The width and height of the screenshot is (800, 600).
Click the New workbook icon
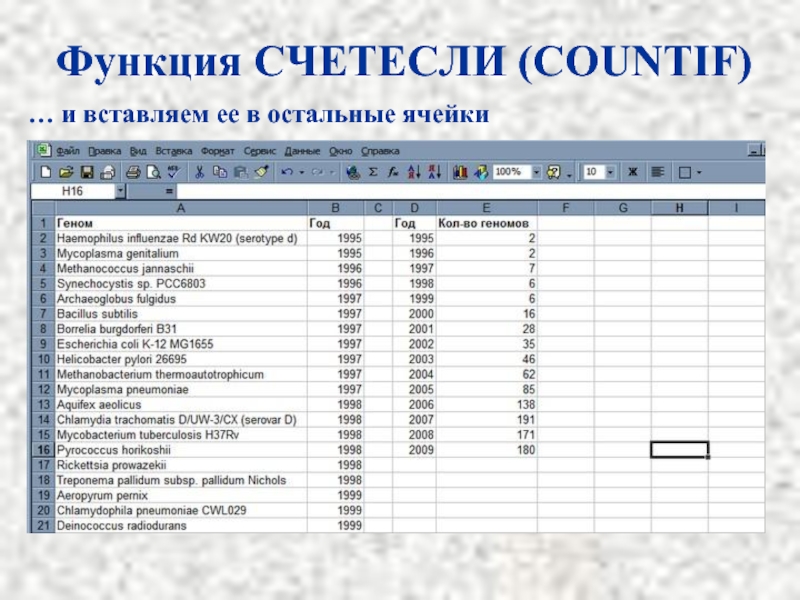point(45,172)
